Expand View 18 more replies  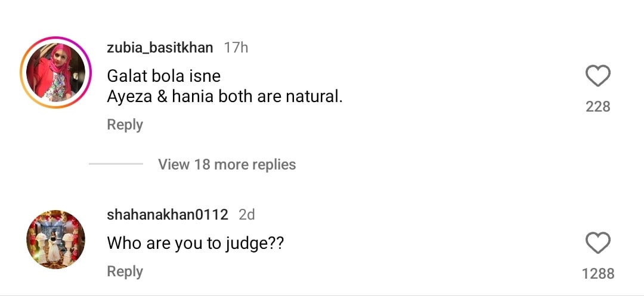tap(227, 164)
